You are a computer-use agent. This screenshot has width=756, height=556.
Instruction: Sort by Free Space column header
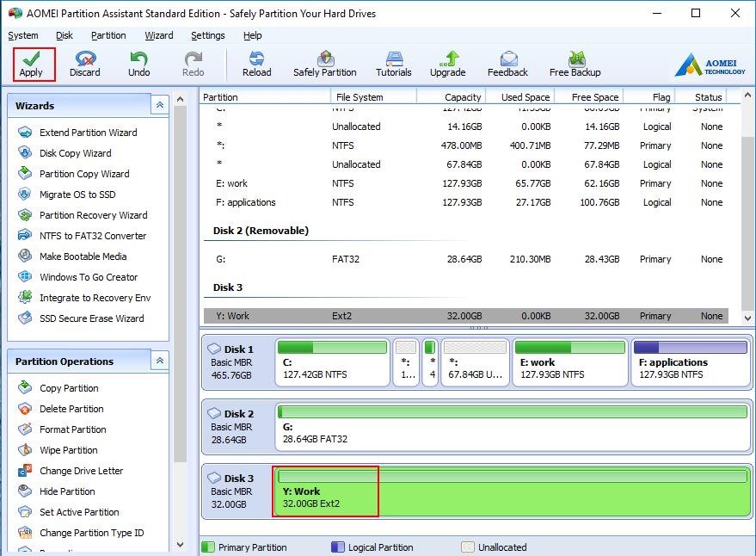[589, 97]
